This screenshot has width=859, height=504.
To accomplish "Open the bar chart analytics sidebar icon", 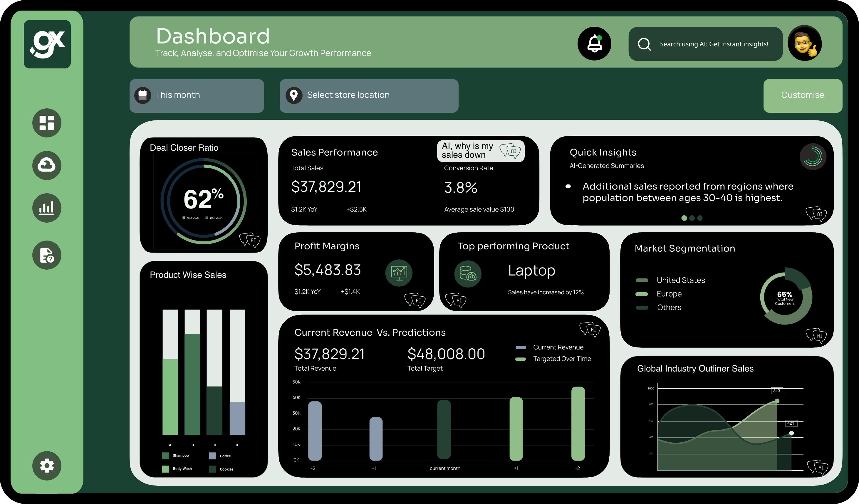I will [x=47, y=208].
